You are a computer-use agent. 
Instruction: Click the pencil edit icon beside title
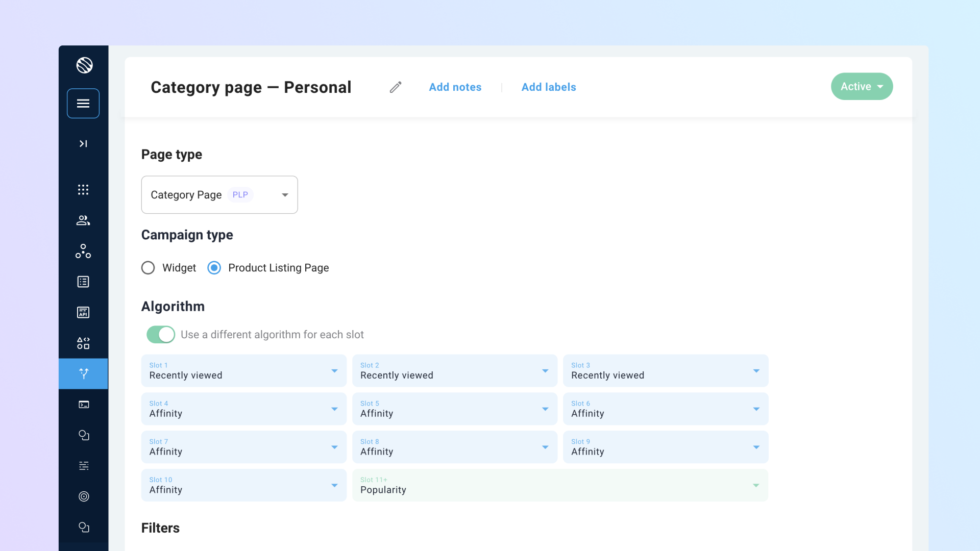point(396,87)
